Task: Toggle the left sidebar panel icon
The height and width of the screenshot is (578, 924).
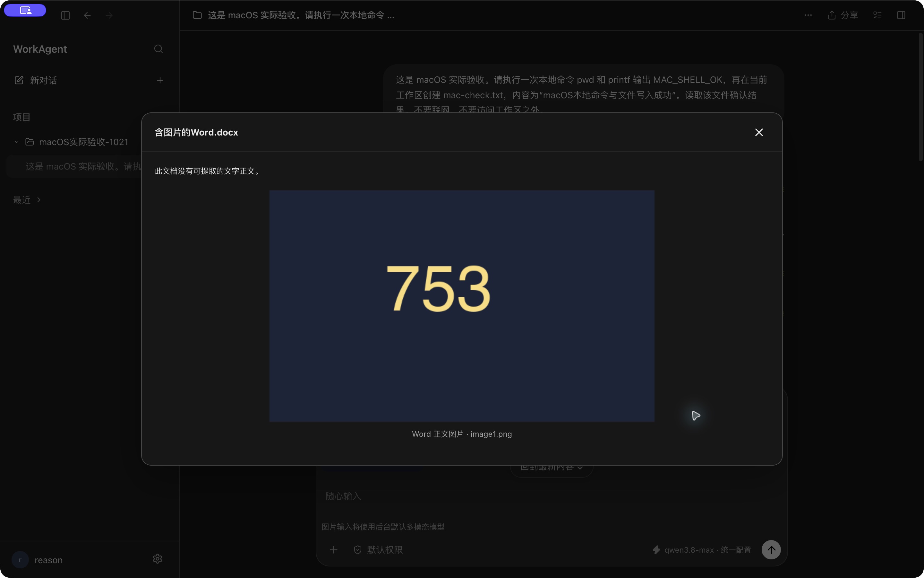Action: pos(65,15)
